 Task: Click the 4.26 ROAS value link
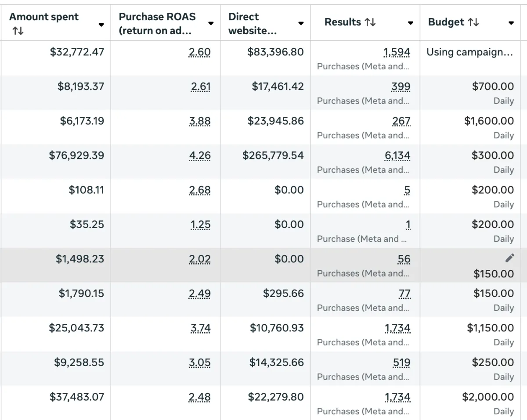[x=200, y=155]
